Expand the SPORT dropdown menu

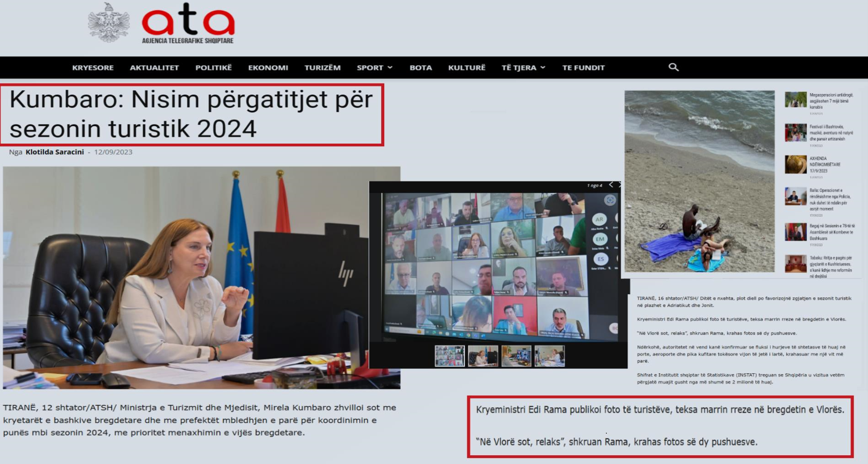pos(375,68)
